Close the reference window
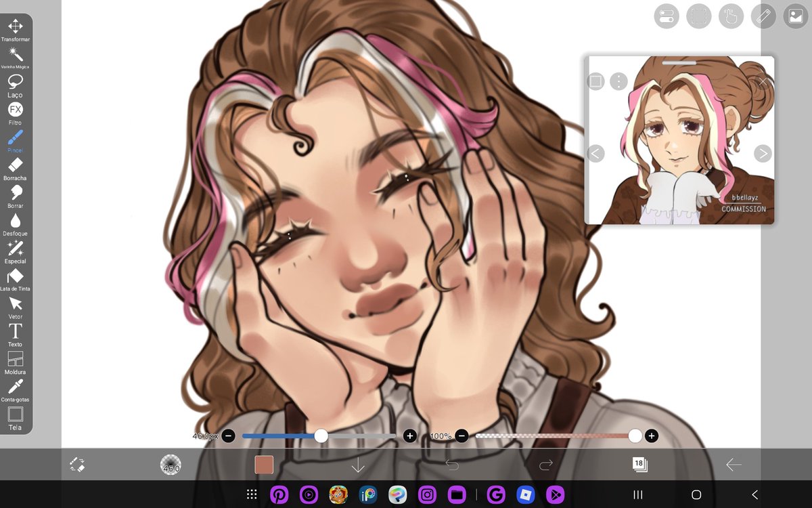This screenshot has width=812, height=508. (x=763, y=82)
